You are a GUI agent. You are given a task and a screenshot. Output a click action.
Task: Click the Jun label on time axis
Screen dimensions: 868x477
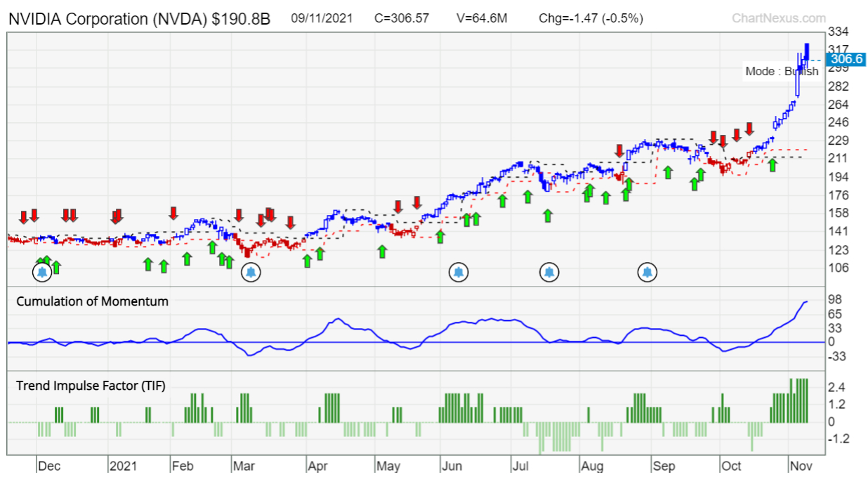point(452,466)
